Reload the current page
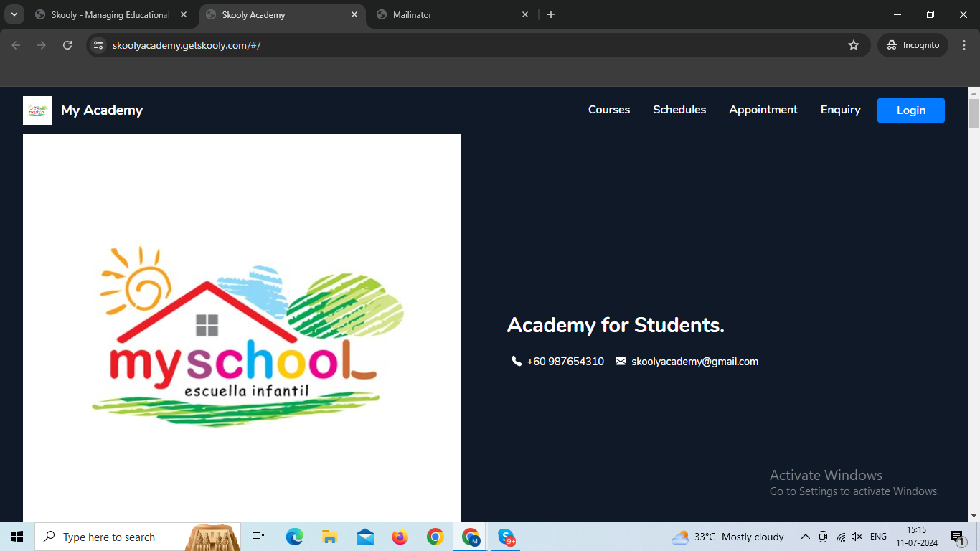The height and width of the screenshot is (551, 980). (x=67, y=45)
